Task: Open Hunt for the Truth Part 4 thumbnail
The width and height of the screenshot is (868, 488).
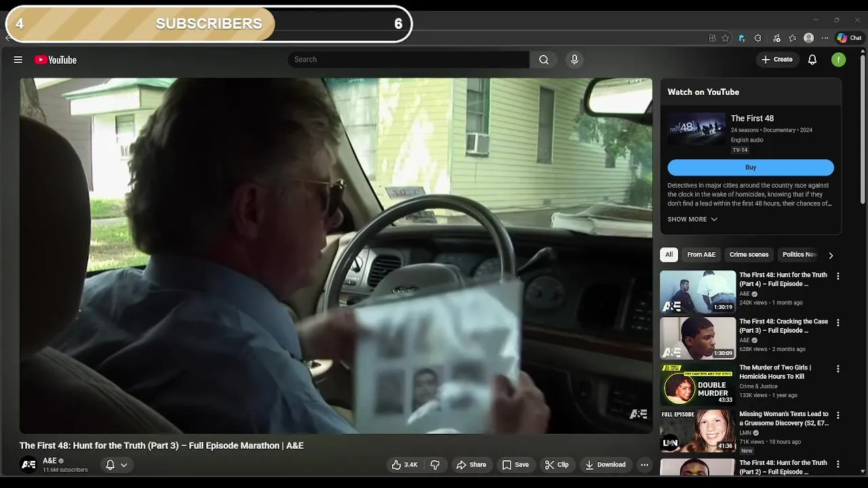Action: [x=698, y=291]
